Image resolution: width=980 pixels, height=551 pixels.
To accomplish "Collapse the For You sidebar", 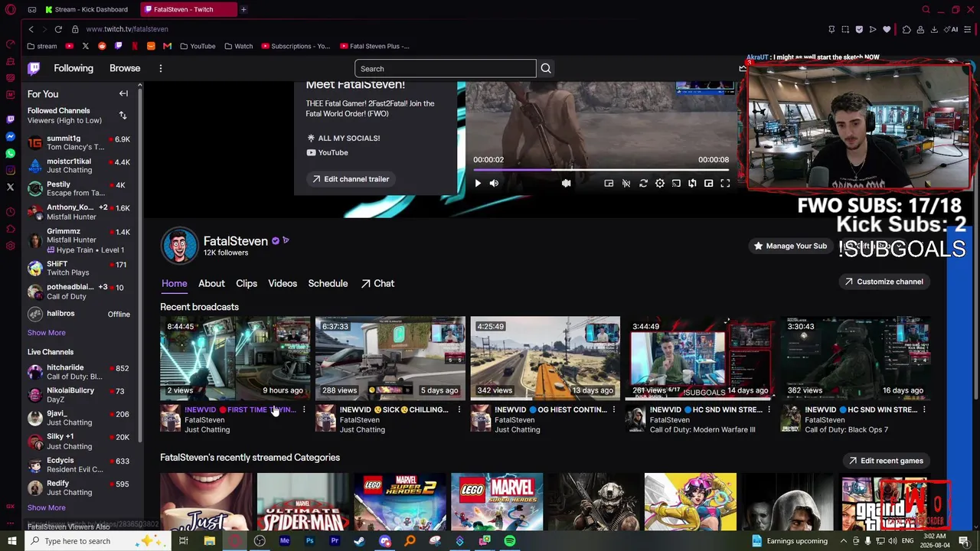I will click(x=123, y=93).
